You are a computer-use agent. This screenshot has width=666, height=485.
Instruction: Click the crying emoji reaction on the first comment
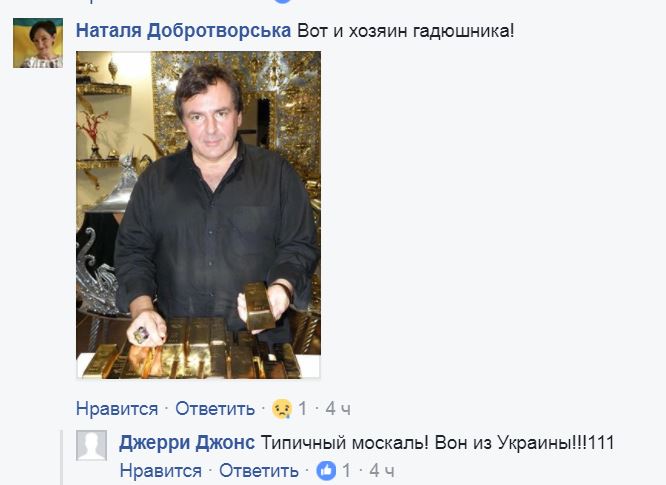click(282, 409)
